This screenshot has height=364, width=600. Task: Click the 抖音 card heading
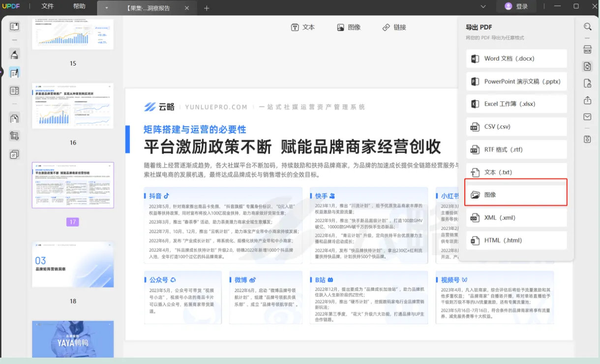pyautogui.click(x=159, y=196)
